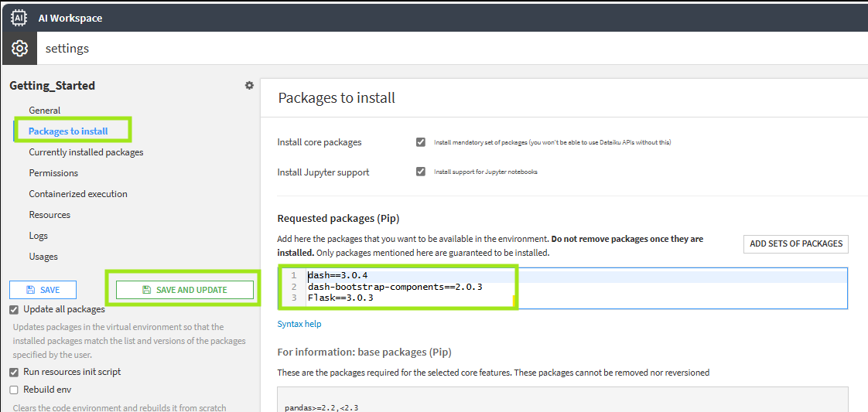Click the small gear next to Getting_Started
Screen dimensions: 868x412
pos(250,85)
